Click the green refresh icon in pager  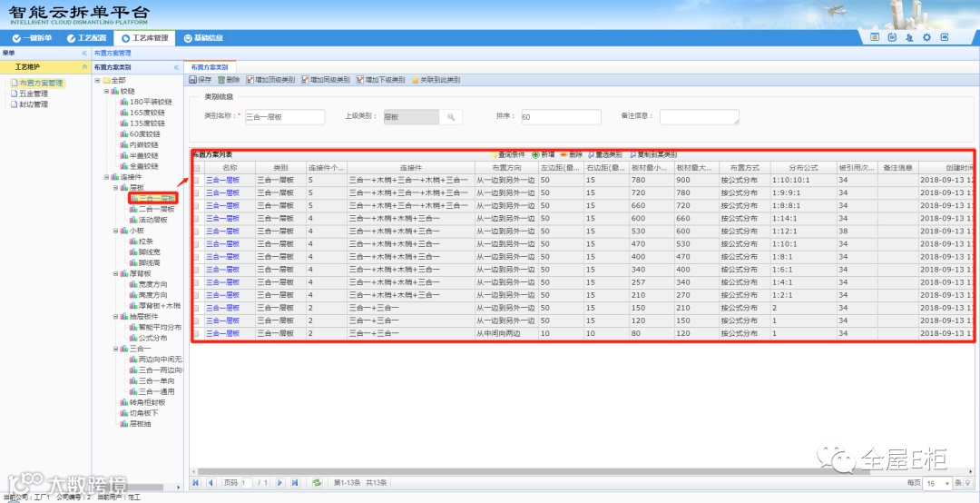pyautogui.click(x=318, y=483)
